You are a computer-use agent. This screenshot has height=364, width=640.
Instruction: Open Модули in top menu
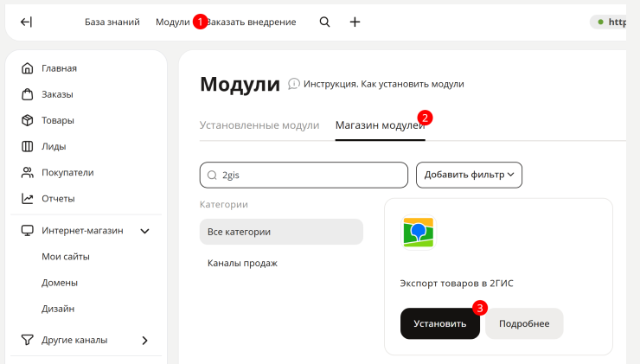(x=173, y=22)
